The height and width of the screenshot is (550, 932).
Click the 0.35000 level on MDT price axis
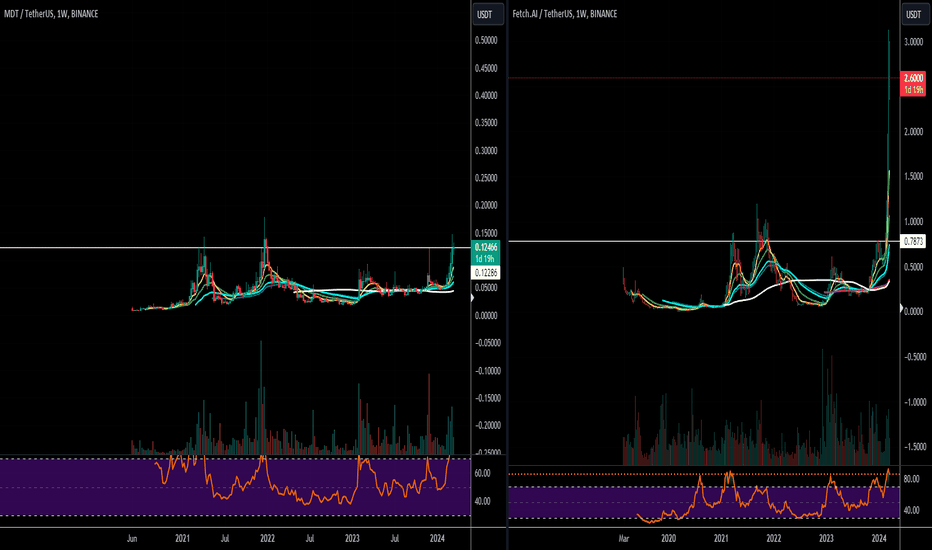coord(486,123)
